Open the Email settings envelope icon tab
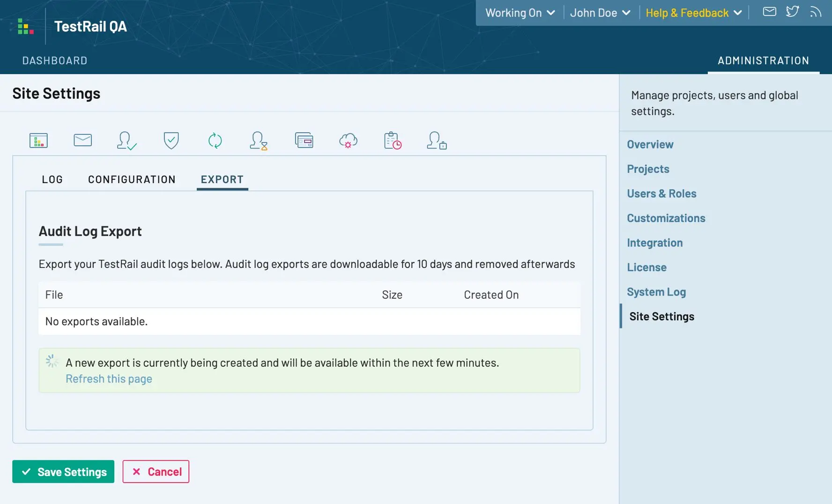832x504 pixels. [x=83, y=140]
